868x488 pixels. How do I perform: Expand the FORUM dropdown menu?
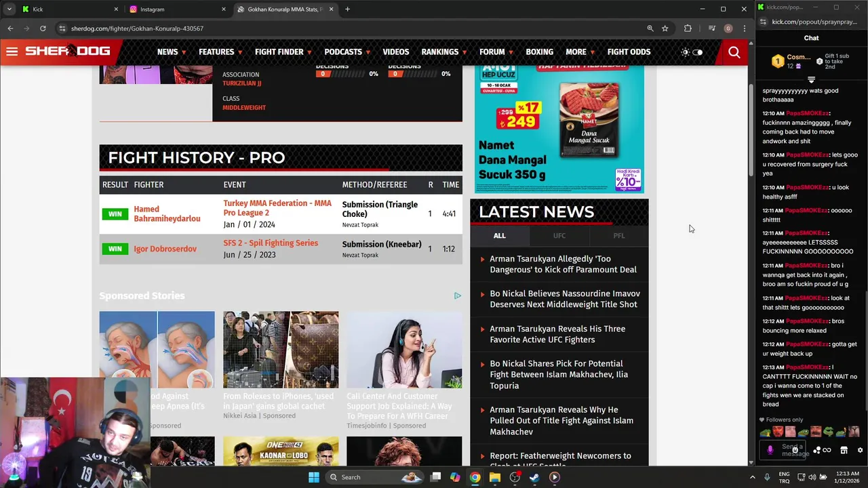point(496,52)
